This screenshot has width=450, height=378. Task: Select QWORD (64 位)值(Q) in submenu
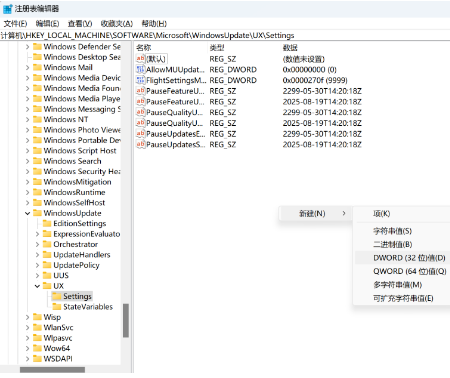402,271
